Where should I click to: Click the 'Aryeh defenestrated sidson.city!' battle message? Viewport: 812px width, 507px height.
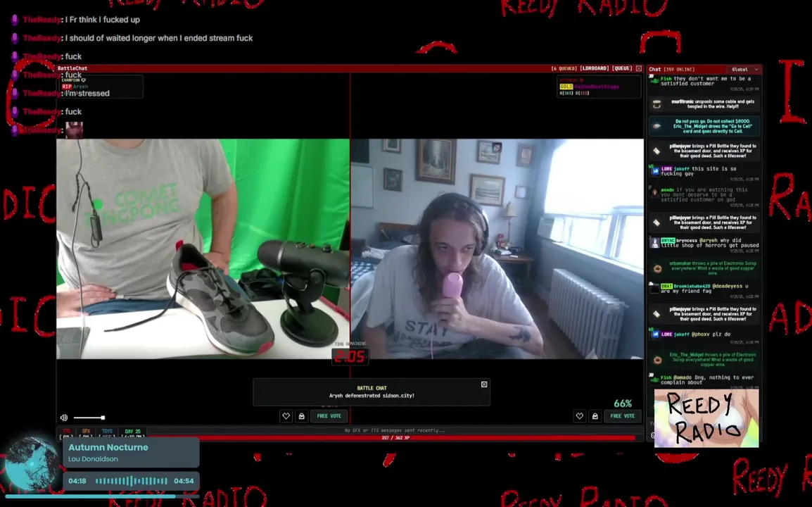[x=372, y=396]
